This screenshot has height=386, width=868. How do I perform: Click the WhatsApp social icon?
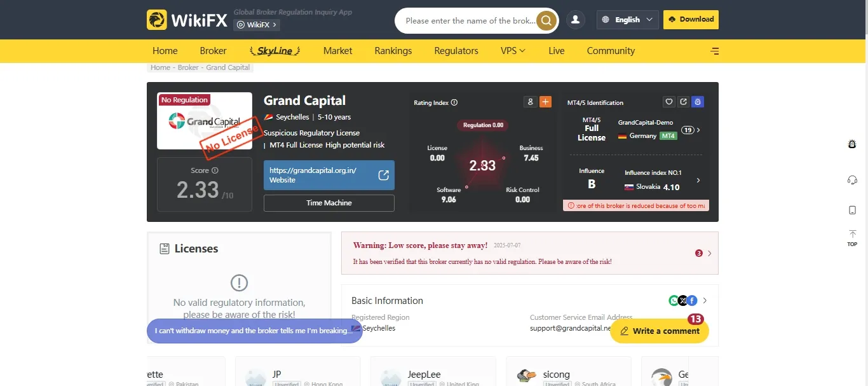[674, 301]
